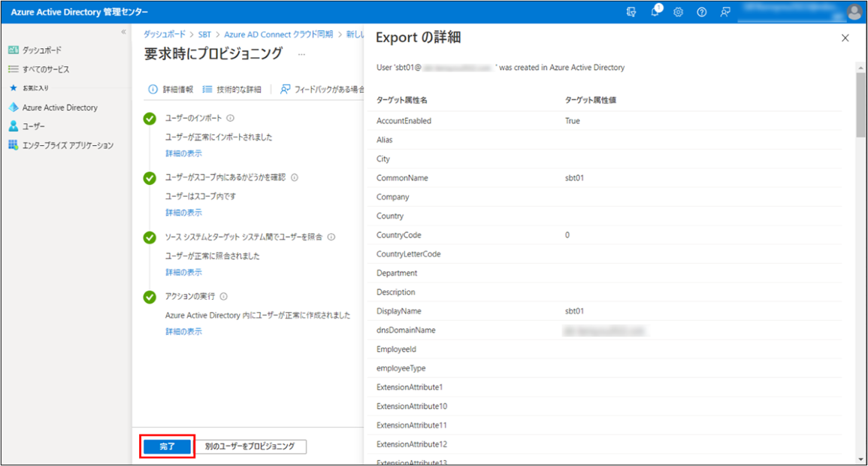Select the ExtensionAttribute10 row
The height and width of the screenshot is (466, 868).
(x=604, y=406)
